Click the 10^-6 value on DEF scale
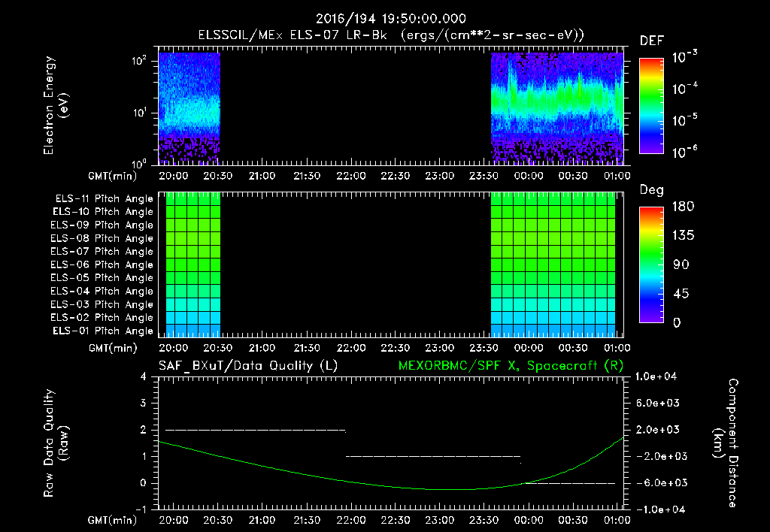 (x=684, y=152)
